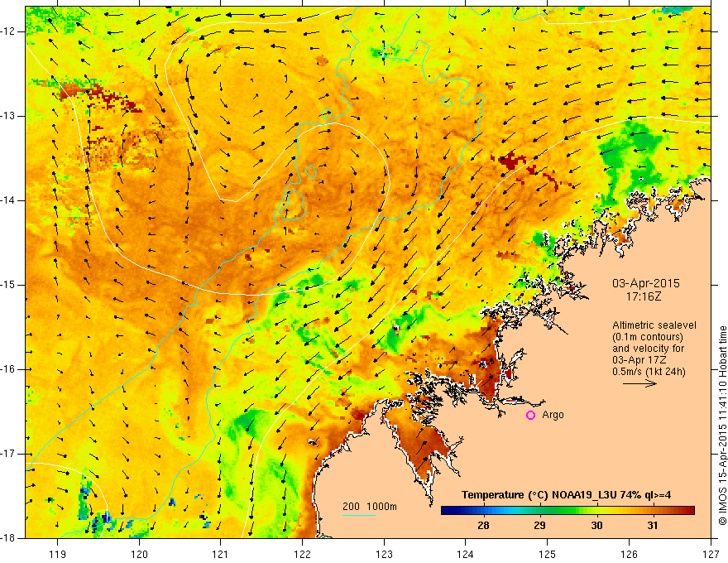
Task: Click the time text '17:16Z'
Action: pyautogui.click(x=643, y=296)
